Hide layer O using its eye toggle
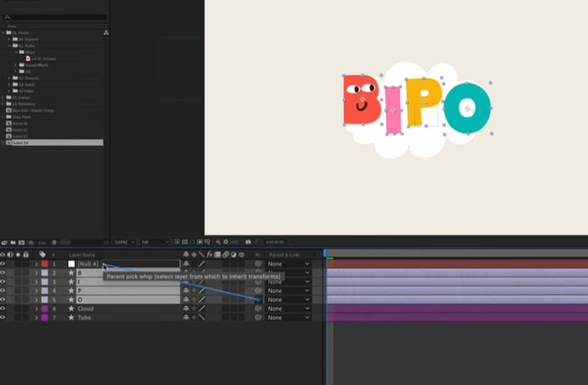 tap(3, 299)
